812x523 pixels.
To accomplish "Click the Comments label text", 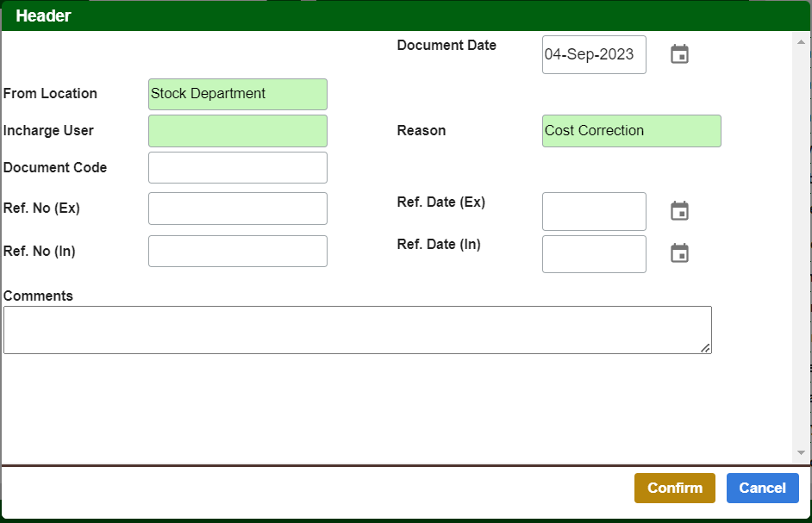I will click(x=38, y=296).
